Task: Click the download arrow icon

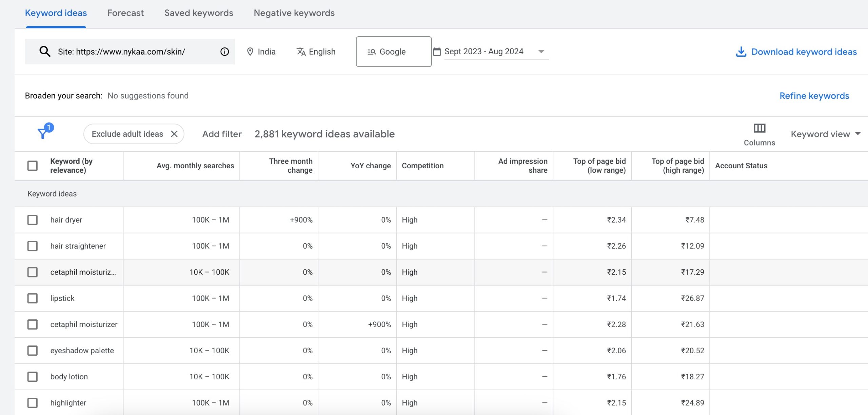Action: (x=741, y=52)
